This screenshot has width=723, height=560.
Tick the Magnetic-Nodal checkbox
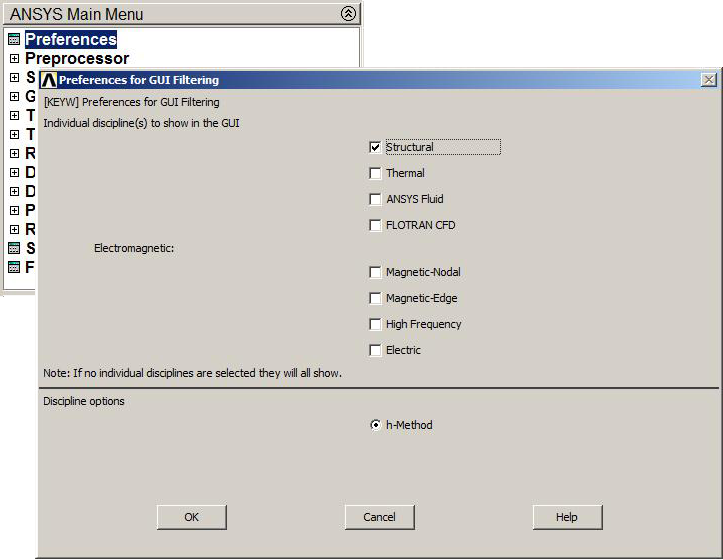(376, 272)
